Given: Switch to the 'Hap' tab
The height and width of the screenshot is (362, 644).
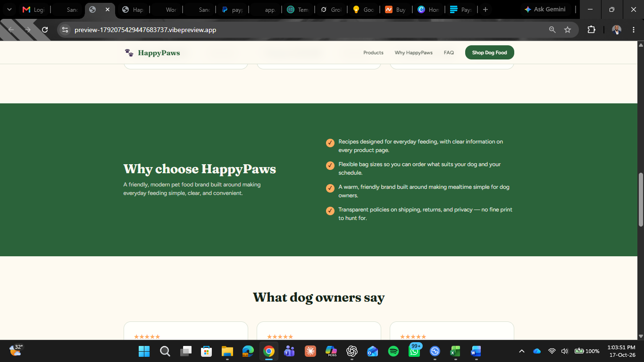Looking at the screenshot, I should coord(134,9).
